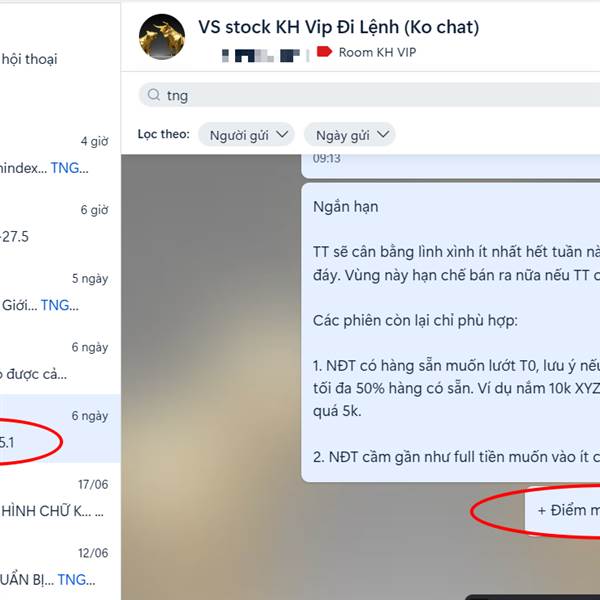Expand the chevron next to Ngày gửi
600x600 pixels.
pos(383,134)
